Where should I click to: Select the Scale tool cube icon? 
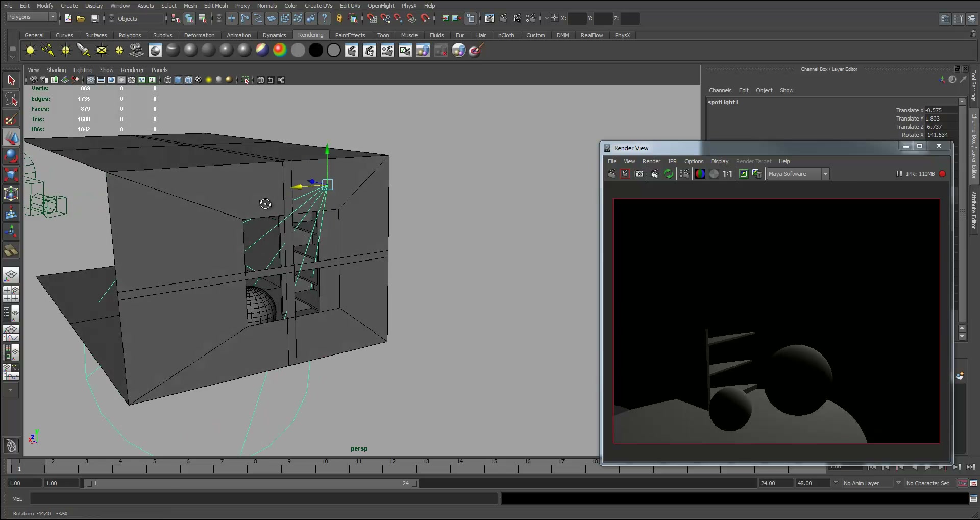[11, 175]
